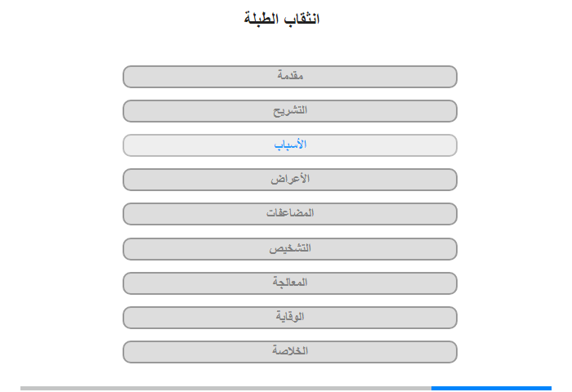This screenshot has width=572, height=392.
Task: Select the التشريح (Anatomy) menu item
Action: coord(290,110)
